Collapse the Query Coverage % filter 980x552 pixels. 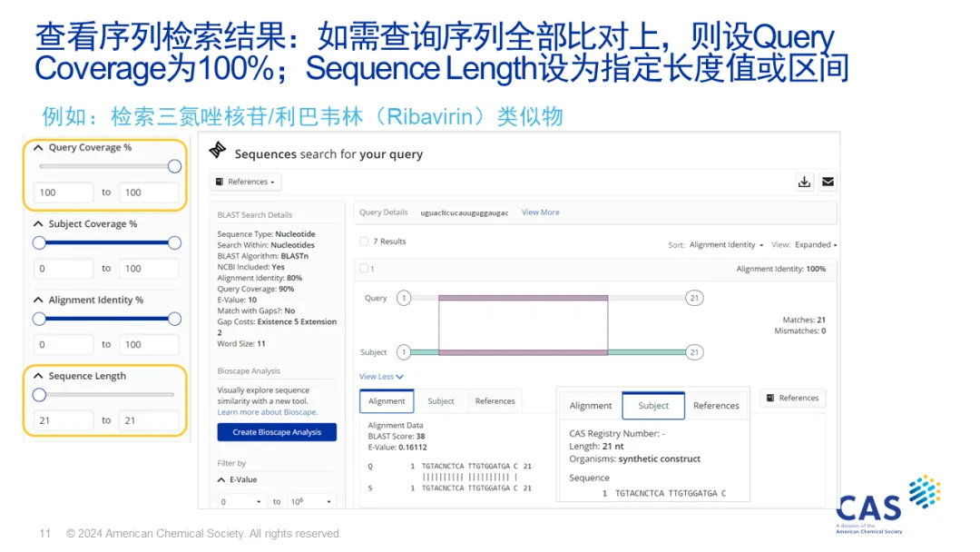(x=38, y=148)
